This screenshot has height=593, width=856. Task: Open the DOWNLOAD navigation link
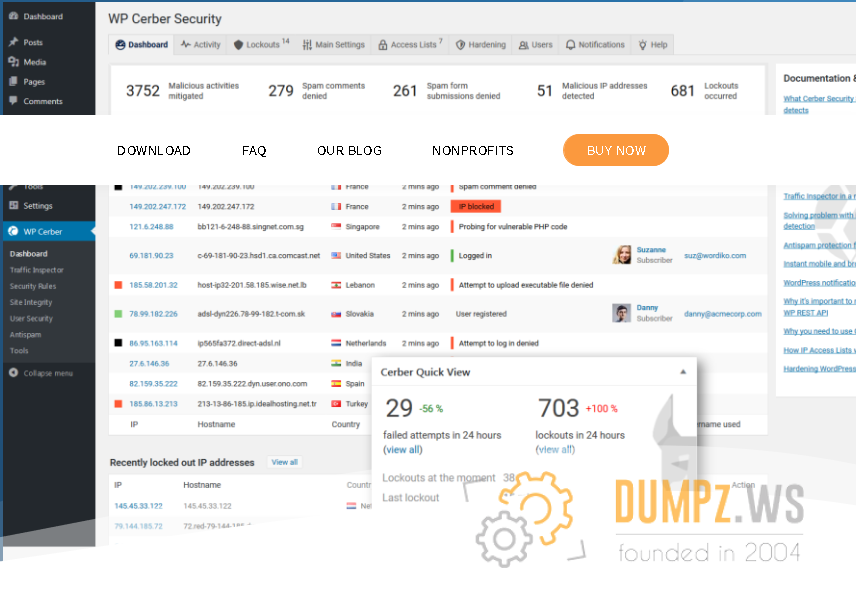click(153, 151)
